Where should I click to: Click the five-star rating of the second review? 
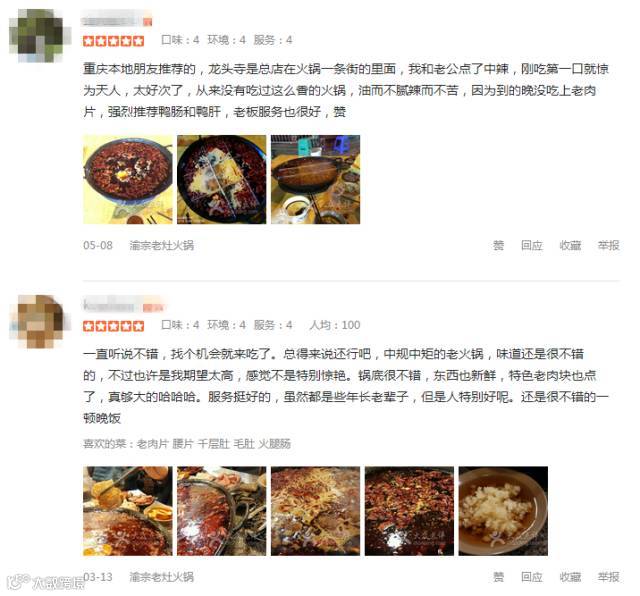[113, 326]
